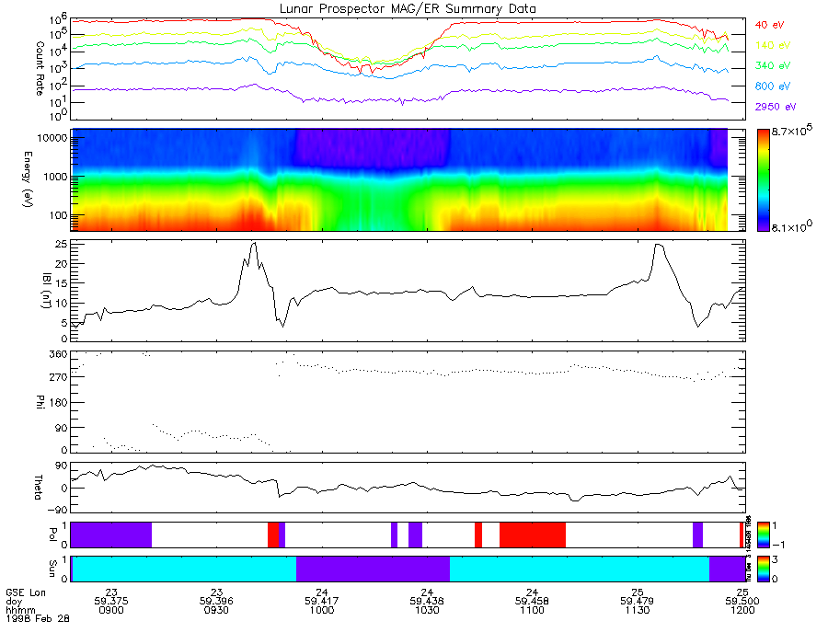The image size is (828, 644).
Task: Select the yellow "140 eV" legend label
Action: [x=773, y=45]
